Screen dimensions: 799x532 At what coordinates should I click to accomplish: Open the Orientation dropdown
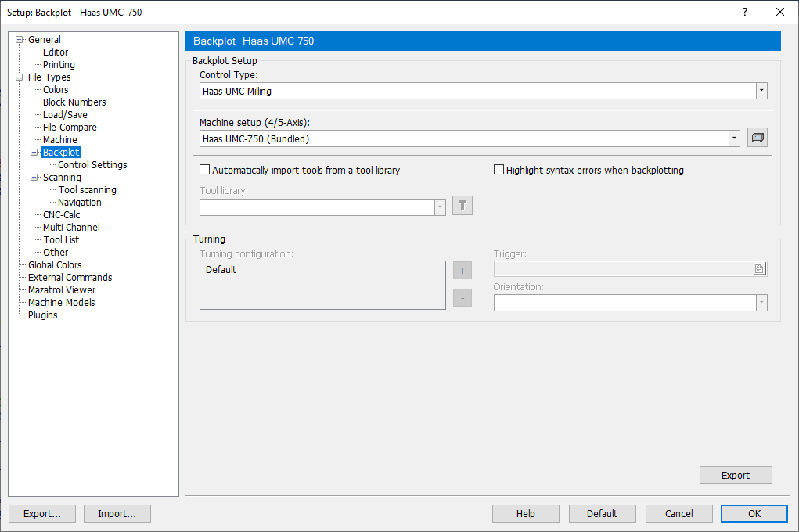click(761, 303)
